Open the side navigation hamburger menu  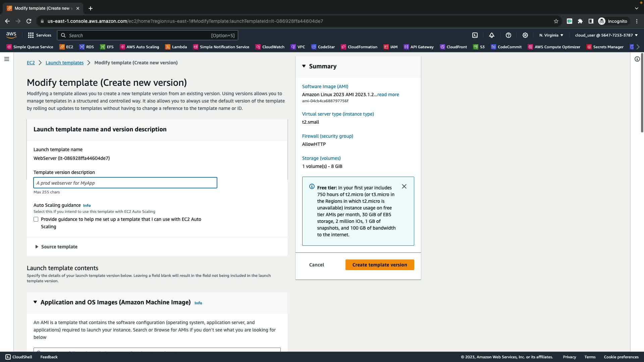click(x=7, y=59)
